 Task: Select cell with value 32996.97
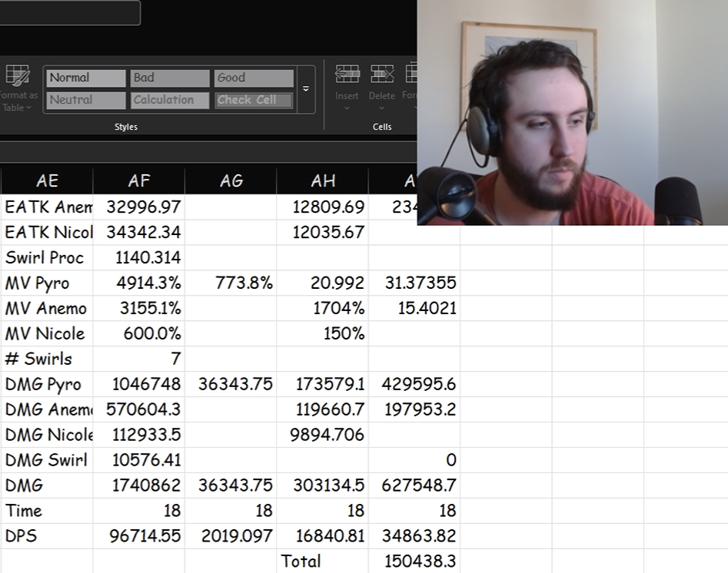pos(139,207)
